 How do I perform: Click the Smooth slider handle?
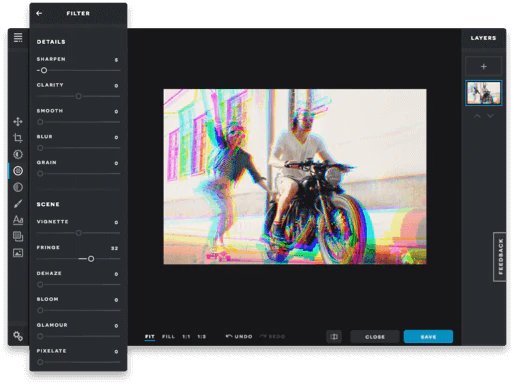coord(40,122)
